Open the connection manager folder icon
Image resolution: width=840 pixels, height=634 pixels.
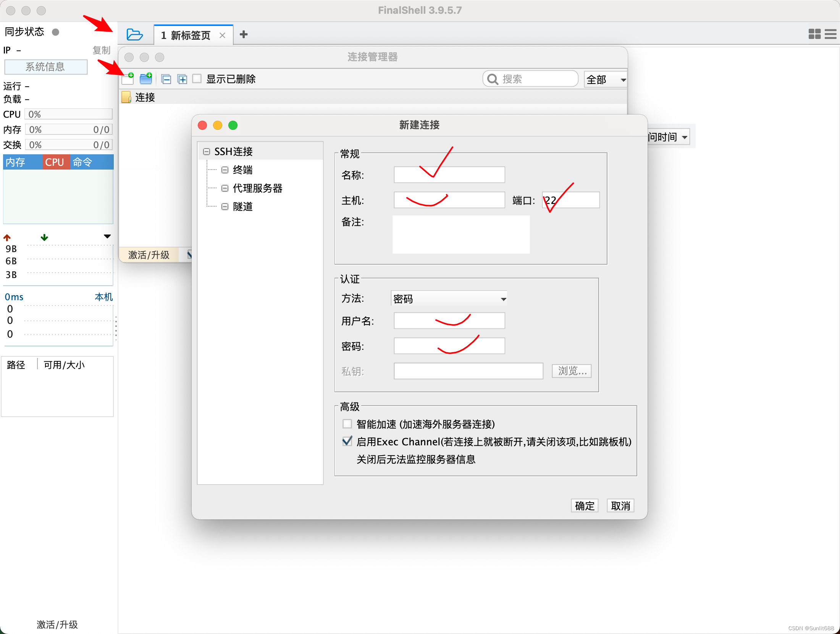[x=134, y=35]
